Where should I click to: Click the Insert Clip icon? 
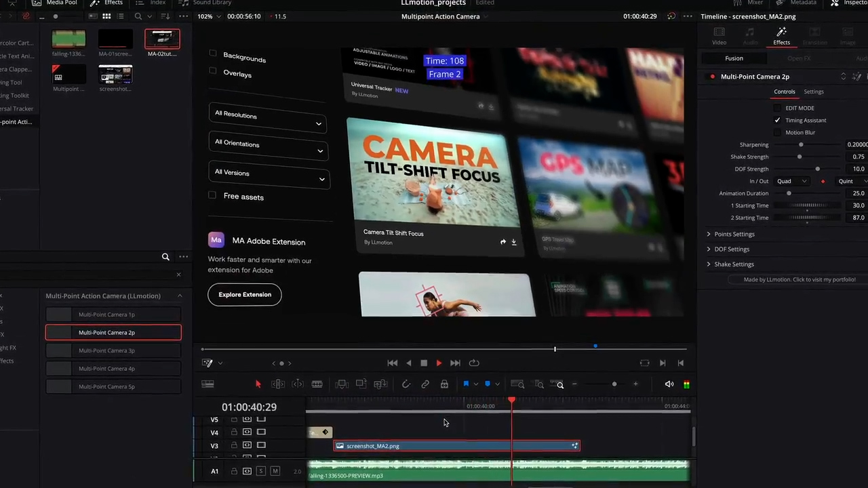point(342,384)
